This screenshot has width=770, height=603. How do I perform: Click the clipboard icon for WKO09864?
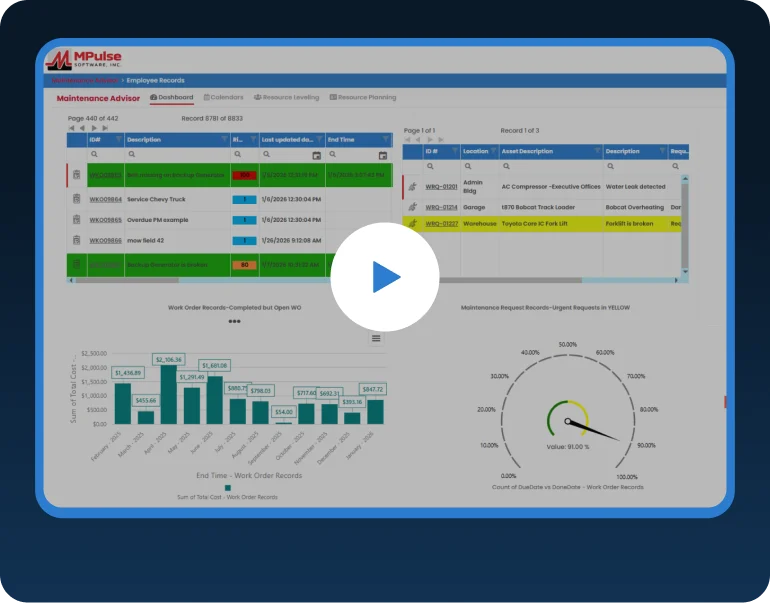tap(76, 199)
